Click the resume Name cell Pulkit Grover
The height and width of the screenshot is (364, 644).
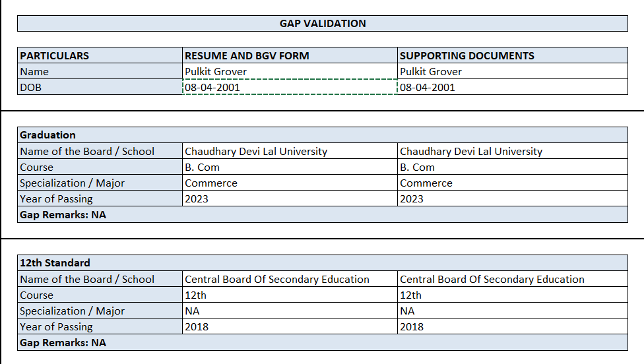pos(290,71)
